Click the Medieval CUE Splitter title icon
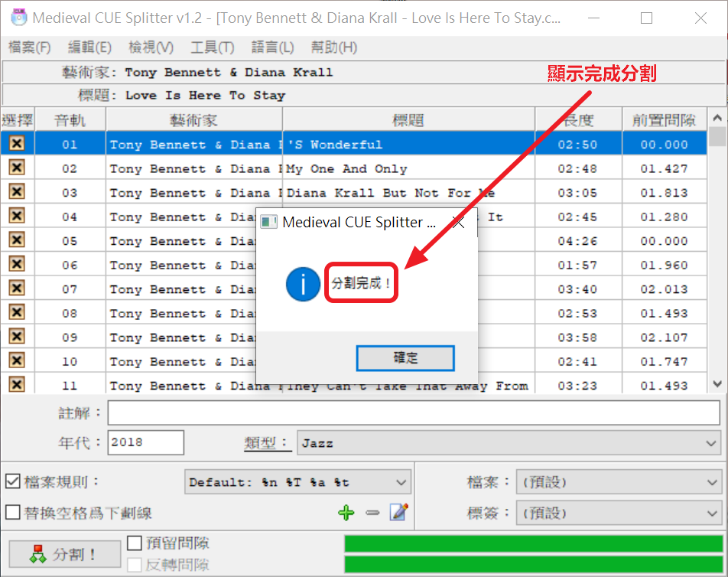This screenshot has height=577, width=728. tap(19, 18)
